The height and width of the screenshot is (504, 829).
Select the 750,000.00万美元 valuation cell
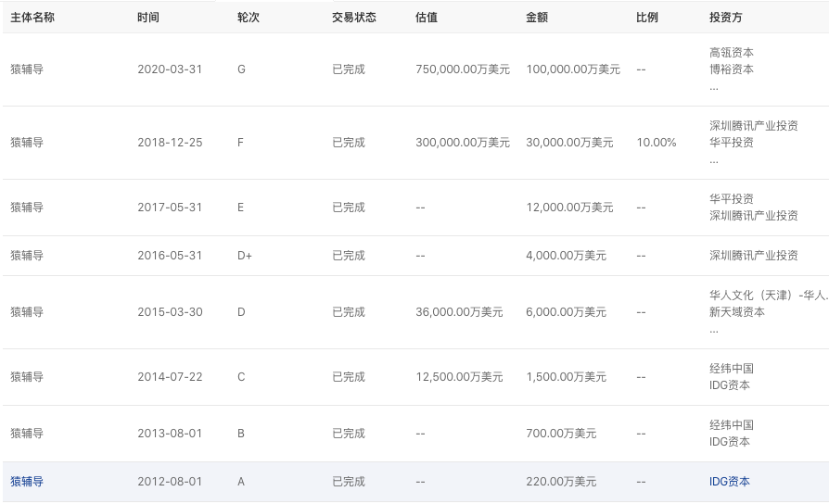(x=463, y=69)
